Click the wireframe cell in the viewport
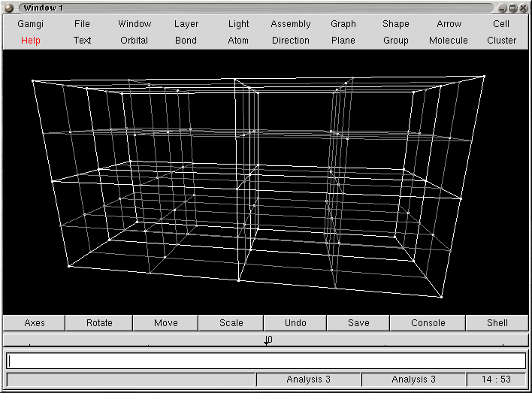Viewport: 532px width, 393px height. click(258, 186)
